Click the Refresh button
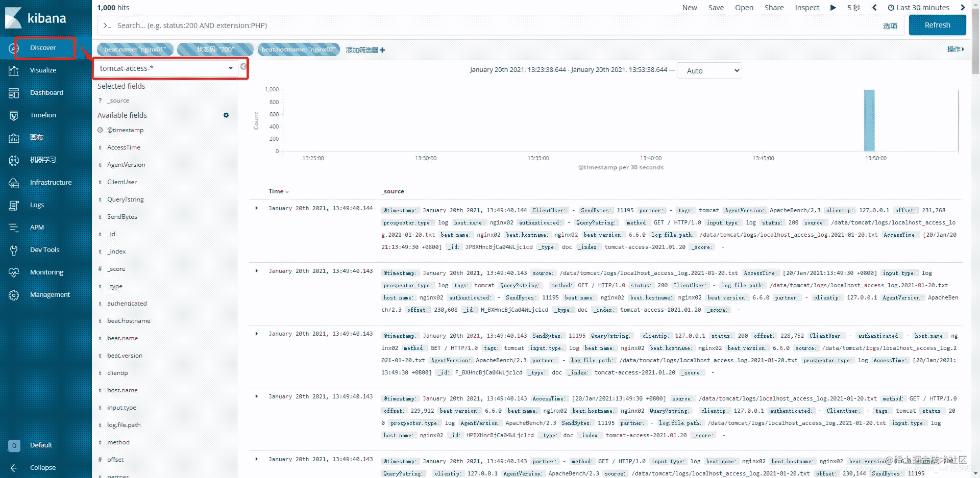 937,25
